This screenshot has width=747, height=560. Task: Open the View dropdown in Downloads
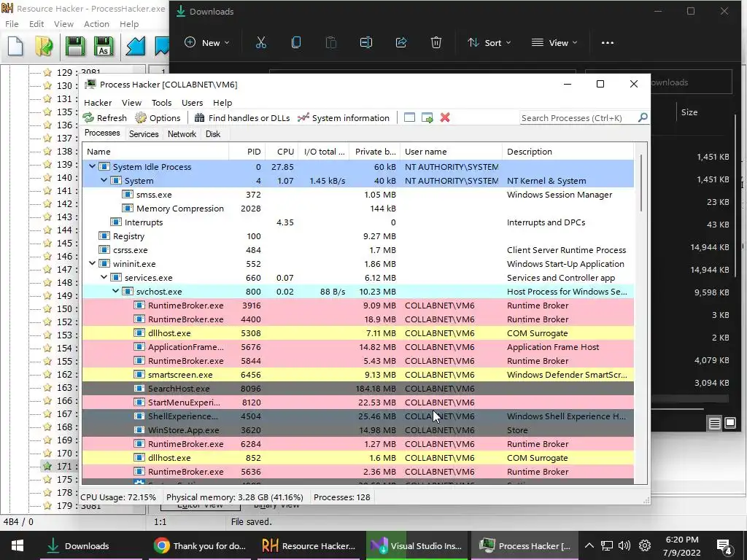pyautogui.click(x=554, y=43)
